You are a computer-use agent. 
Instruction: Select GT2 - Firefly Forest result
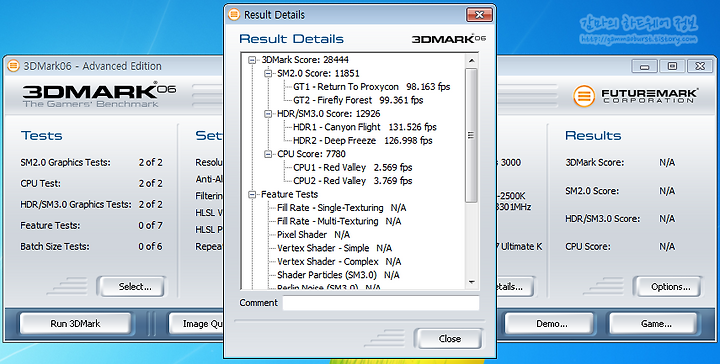click(358, 100)
